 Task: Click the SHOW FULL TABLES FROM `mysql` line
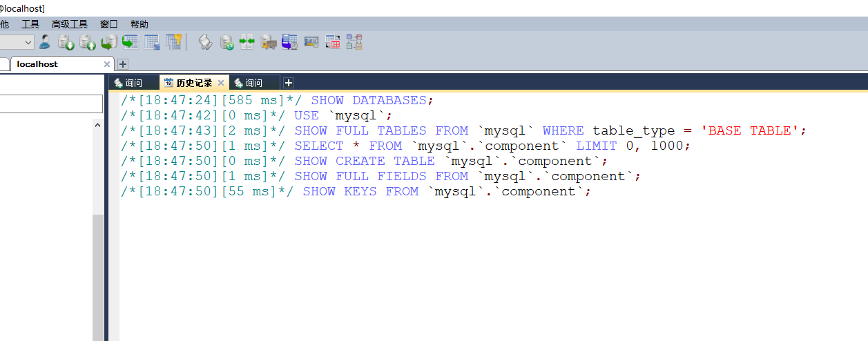464,130
